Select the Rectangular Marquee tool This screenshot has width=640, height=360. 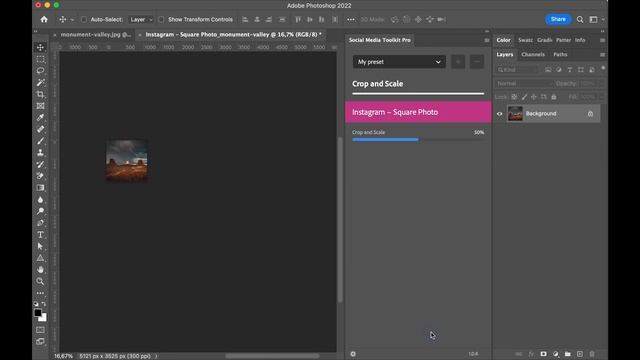click(x=40, y=59)
